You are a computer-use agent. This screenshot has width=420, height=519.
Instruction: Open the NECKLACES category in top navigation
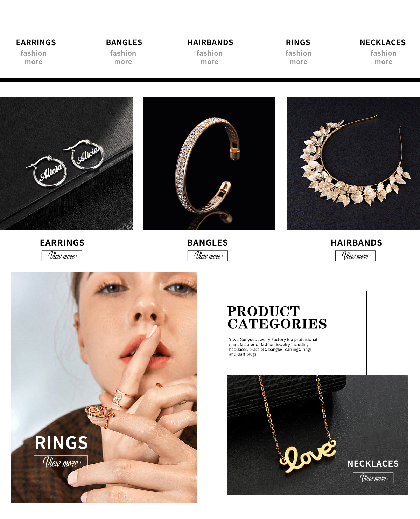(x=383, y=43)
